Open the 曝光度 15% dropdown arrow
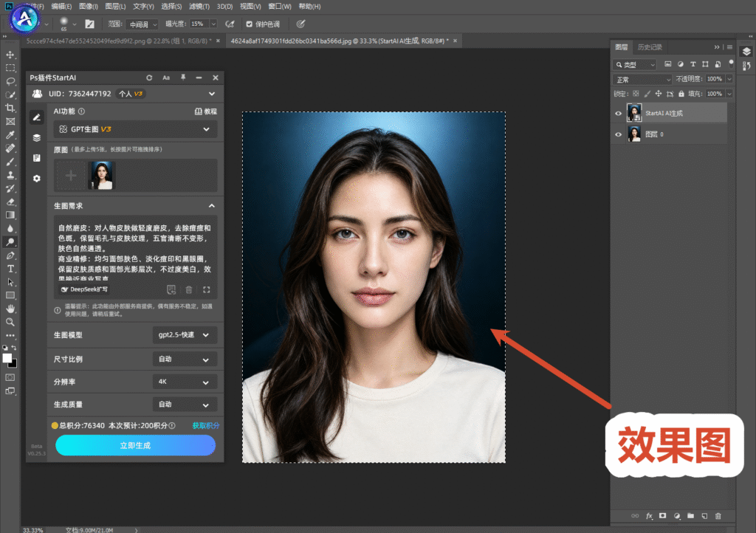 [x=213, y=24]
